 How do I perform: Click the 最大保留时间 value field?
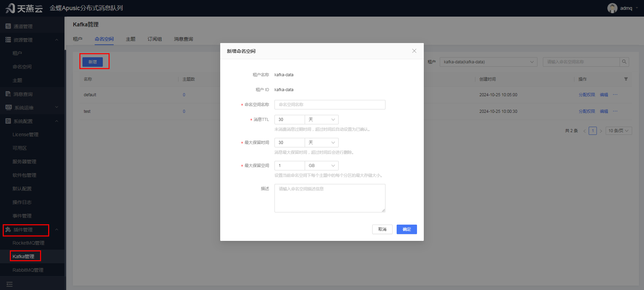(x=289, y=142)
